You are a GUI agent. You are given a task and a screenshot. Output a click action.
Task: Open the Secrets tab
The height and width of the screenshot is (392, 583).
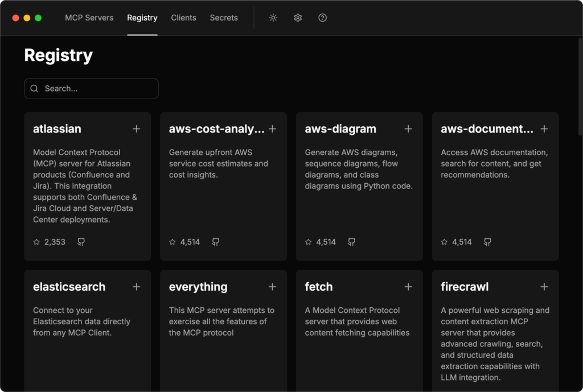(223, 18)
